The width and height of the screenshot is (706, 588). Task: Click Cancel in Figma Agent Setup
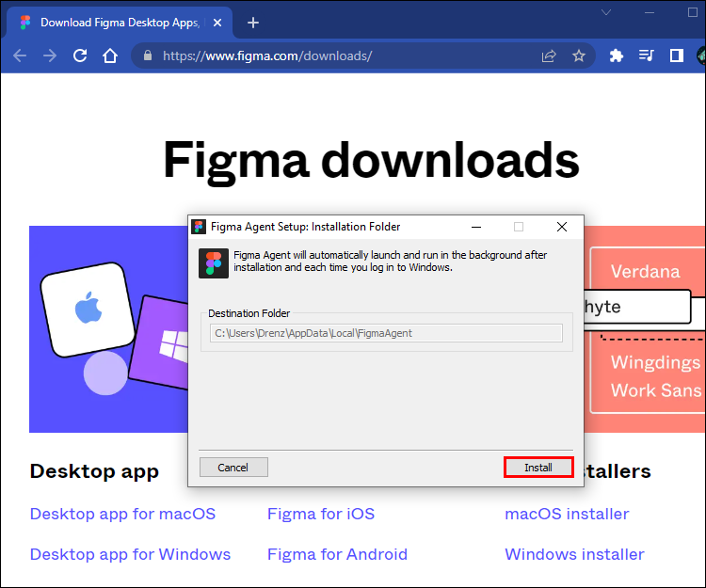click(x=233, y=468)
